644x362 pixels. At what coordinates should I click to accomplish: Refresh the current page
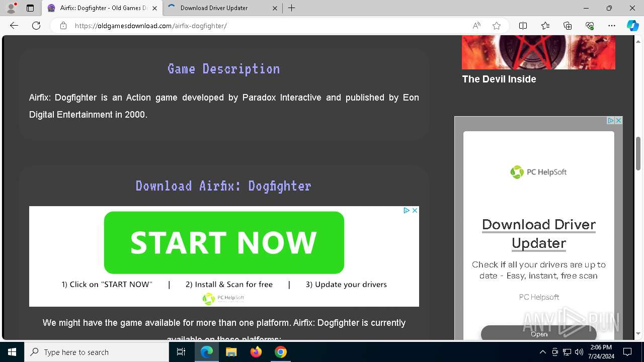[x=36, y=26]
